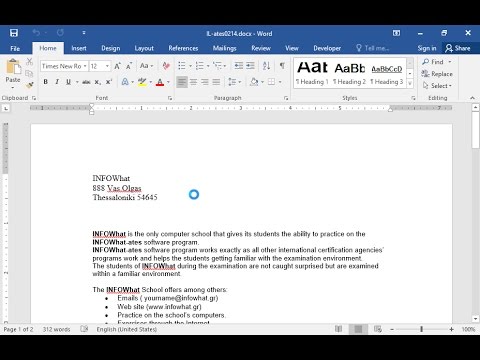Image resolution: width=480 pixels, height=360 pixels.
Task: Apply numbered list
Action: pos(200,66)
